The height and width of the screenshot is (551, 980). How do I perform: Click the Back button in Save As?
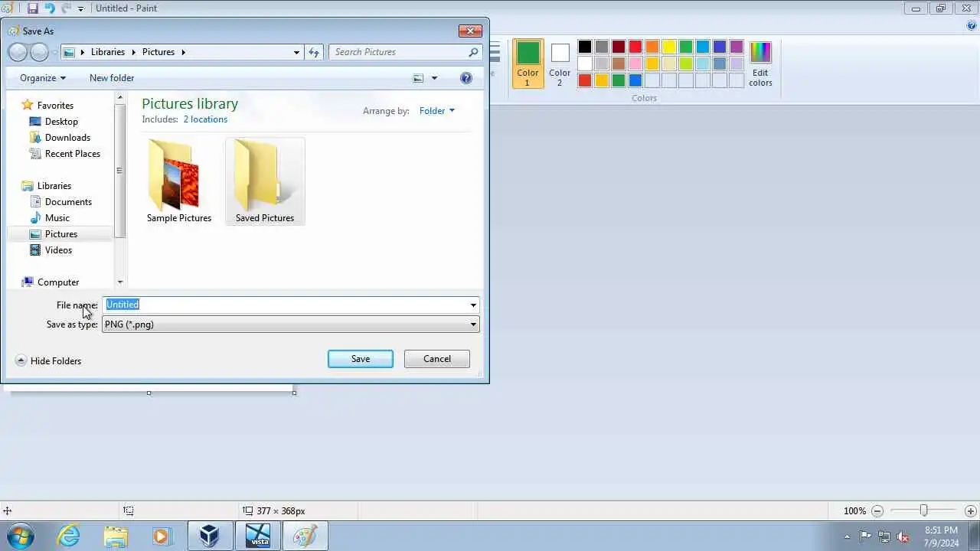coord(18,52)
